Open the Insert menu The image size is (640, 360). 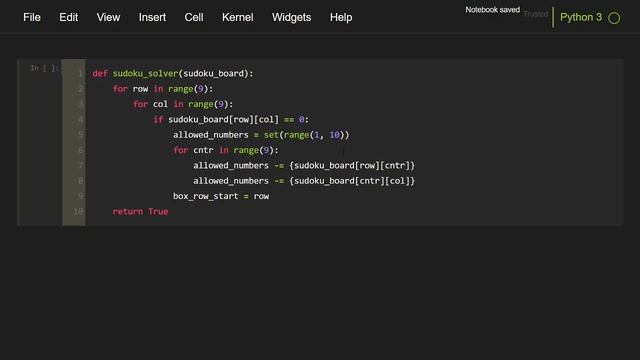(x=152, y=18)
